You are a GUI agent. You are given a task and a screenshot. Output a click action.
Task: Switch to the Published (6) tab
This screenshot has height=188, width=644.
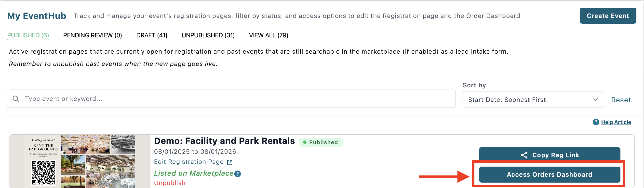[28, 35]
